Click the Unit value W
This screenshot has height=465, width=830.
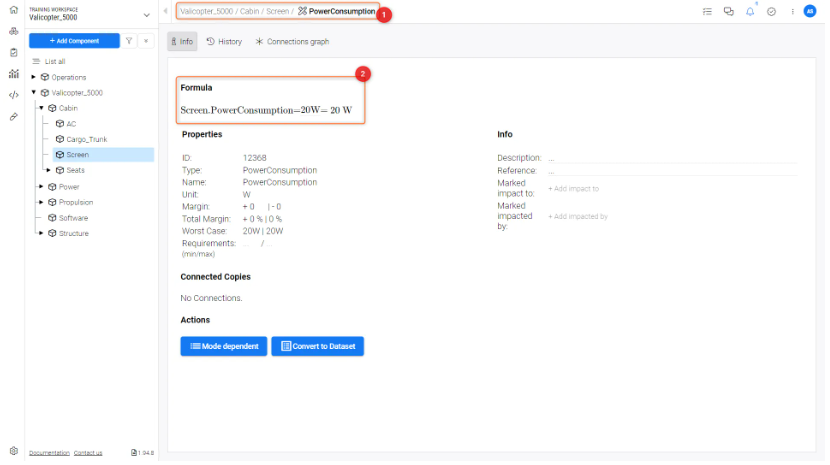[248, 196]
